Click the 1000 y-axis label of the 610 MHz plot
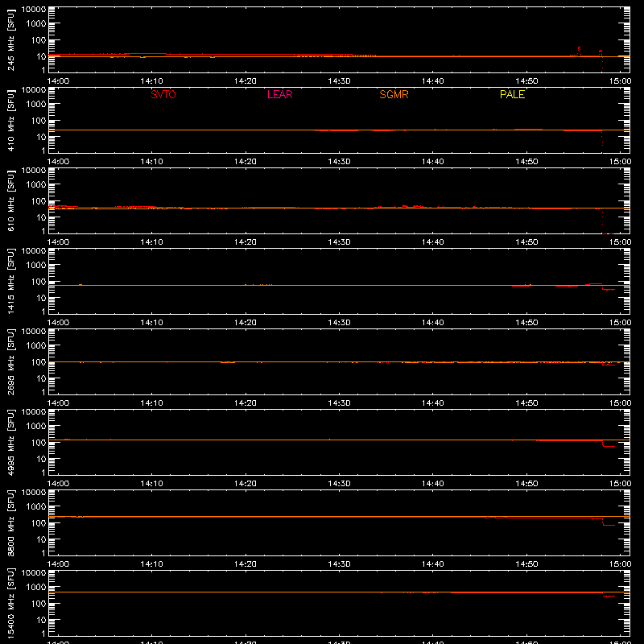Screen dimensions: 644x644 coord(36,184)
